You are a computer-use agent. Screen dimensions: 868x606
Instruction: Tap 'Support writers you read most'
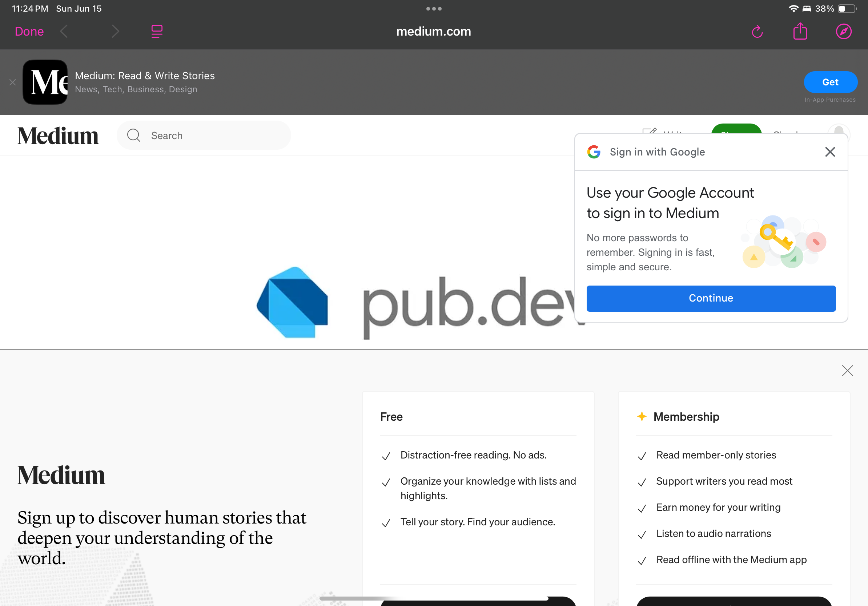(x=724, y=481)
